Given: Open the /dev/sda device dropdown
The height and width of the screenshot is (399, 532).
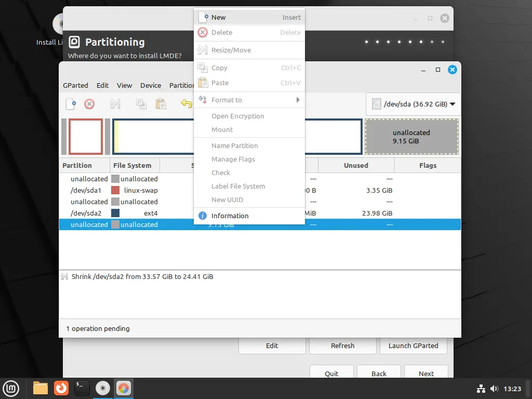Looking at the screenshot, I should 413,104.
